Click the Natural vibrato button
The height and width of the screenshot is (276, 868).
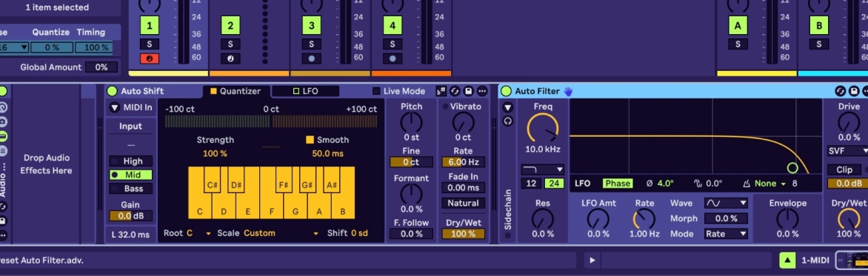[464, 203]
